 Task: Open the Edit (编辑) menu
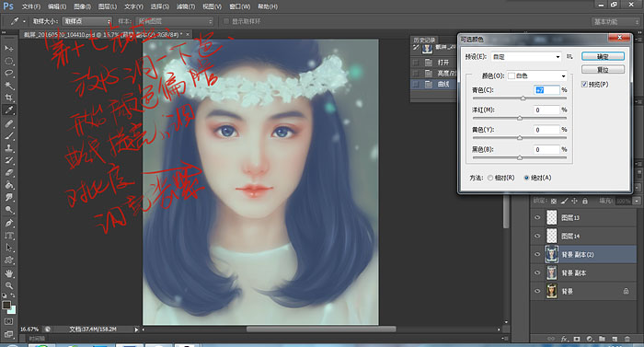click(57, 6)
